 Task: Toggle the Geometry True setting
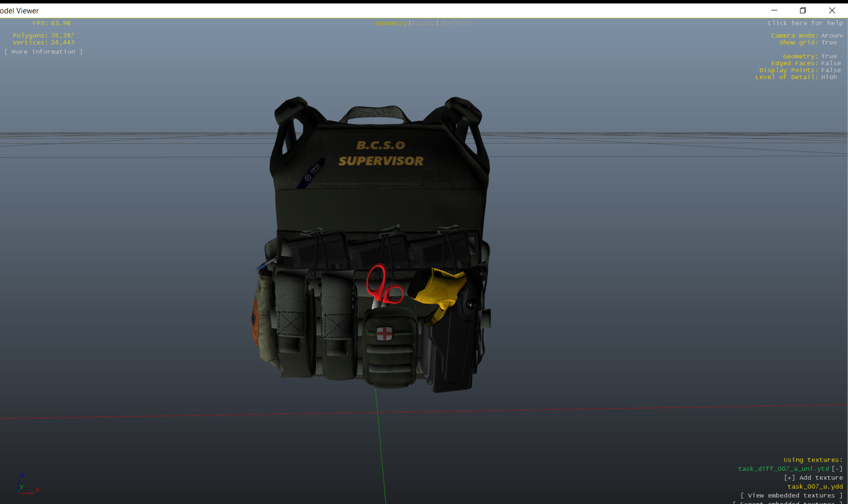point(829,56)
